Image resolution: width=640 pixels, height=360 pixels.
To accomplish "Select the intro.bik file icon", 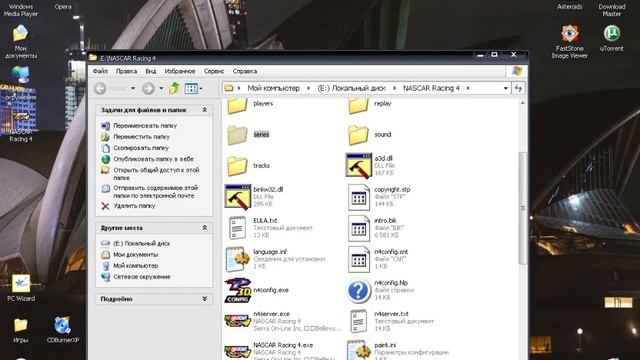I will tap(358, 228).
